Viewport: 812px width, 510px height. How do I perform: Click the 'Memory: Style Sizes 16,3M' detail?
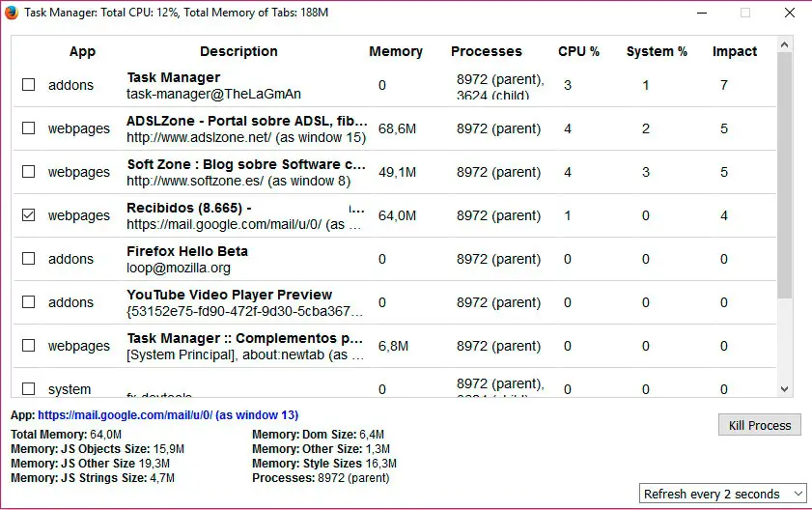point(324,464)
